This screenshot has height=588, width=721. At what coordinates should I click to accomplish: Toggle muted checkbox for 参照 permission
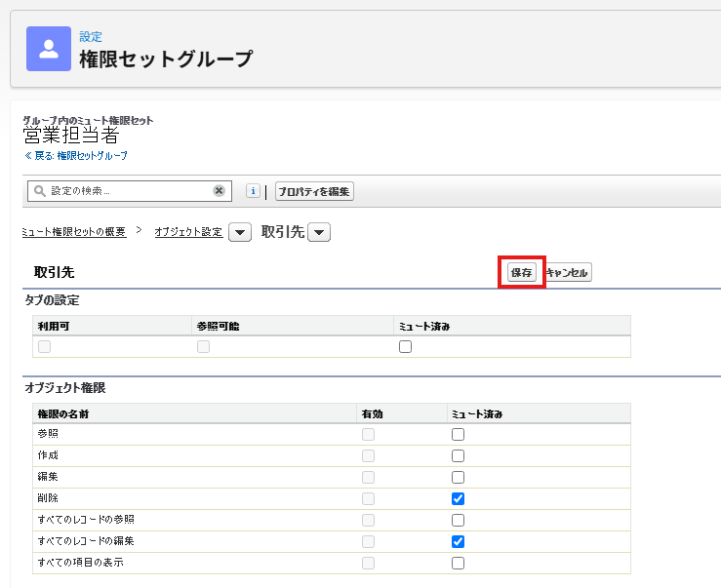pyautogui.click(x=458, y=435)
